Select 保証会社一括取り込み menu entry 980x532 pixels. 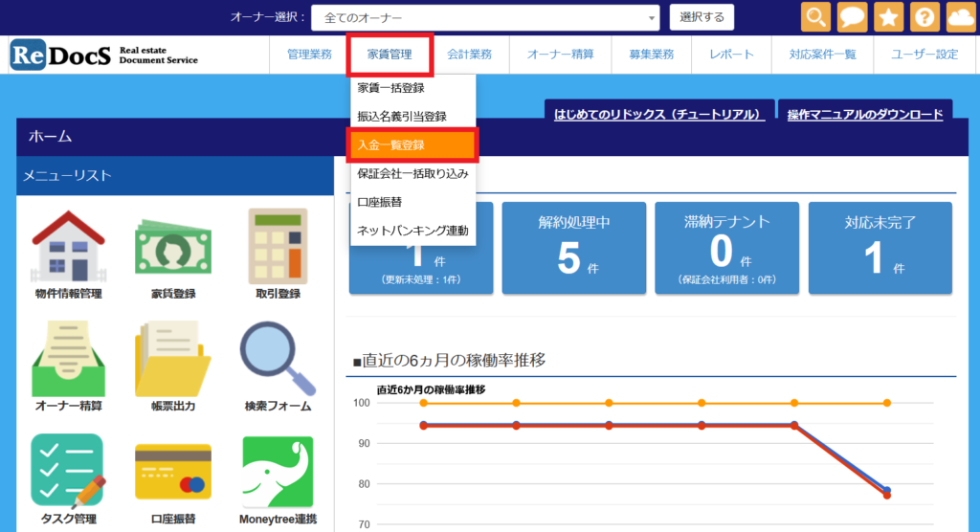[413, 174]
